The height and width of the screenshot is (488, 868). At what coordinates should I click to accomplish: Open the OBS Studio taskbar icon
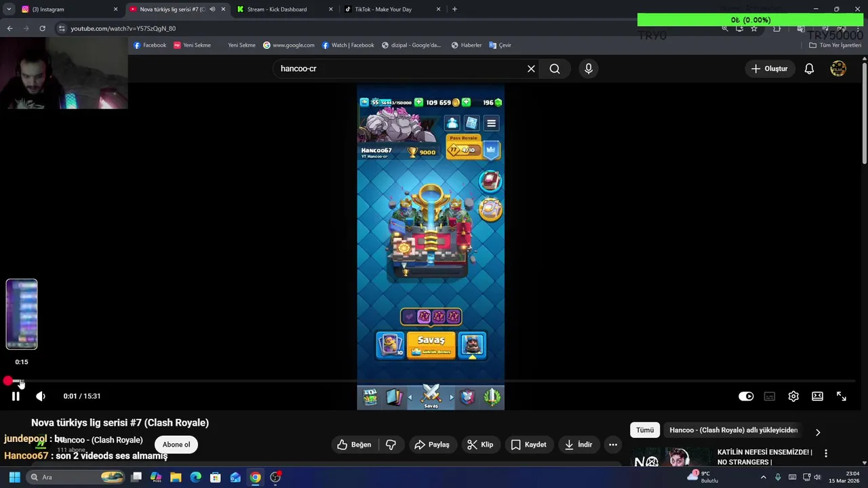[x=275, y=477]
